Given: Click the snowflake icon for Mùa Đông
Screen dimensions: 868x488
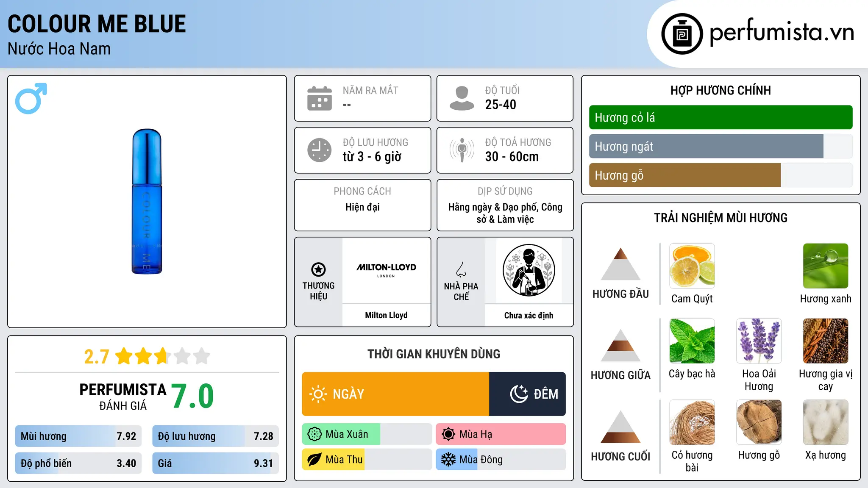Looking at the screenshot, I should point(448,460).
